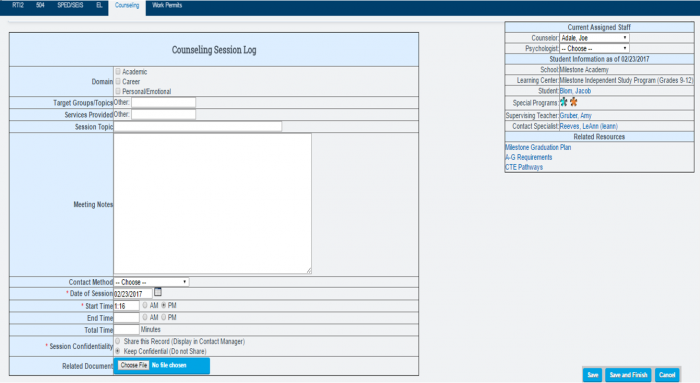Viewport: 700px width, 383px height.
Task: Click the Target Groups/Topics Other field
Action: (x=163, y=102)
